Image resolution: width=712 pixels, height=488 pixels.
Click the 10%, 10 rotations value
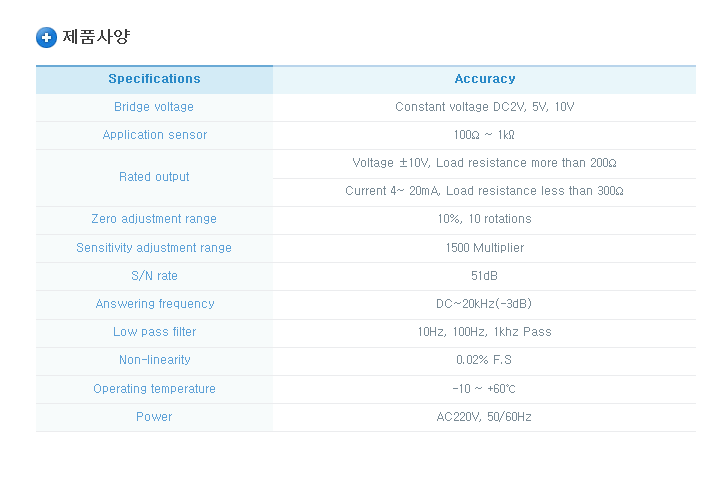[485, 219]
